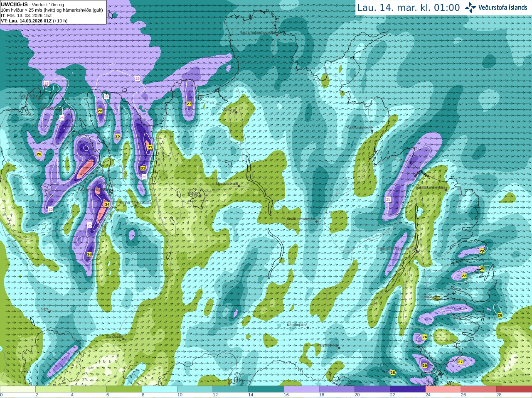Screen dimensions: 532x398
Task: Click the Veðurstofa Íslands name text
Action: pos(503,7)
